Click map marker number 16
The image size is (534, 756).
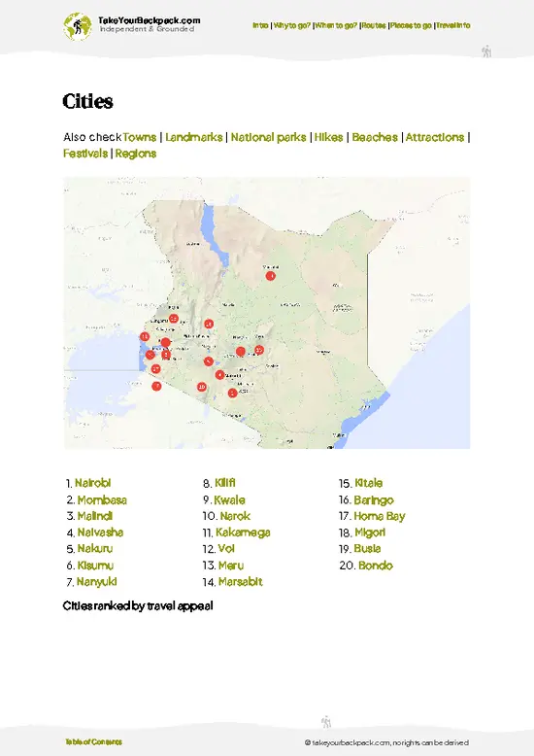tap(209, 324)
